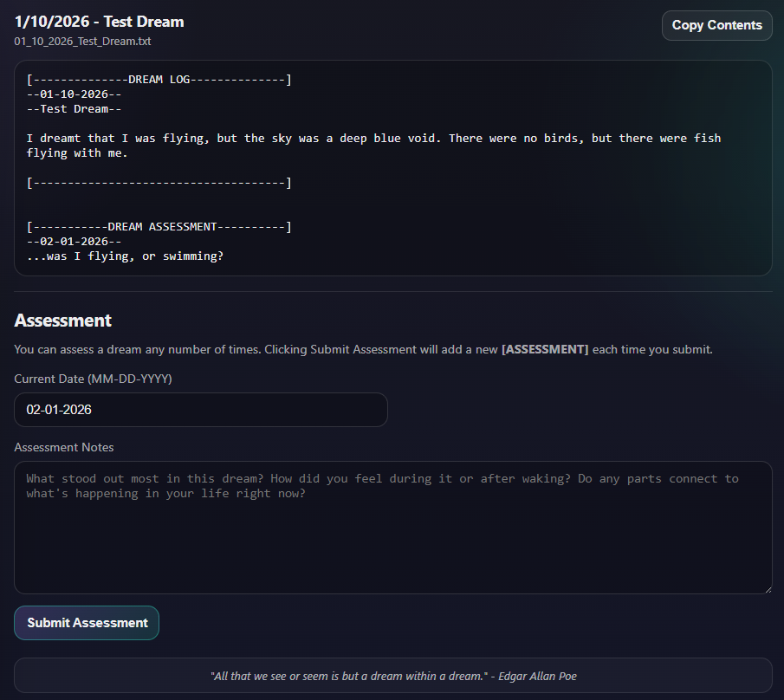Click the DREAM LOG header line

click(159, 80)
